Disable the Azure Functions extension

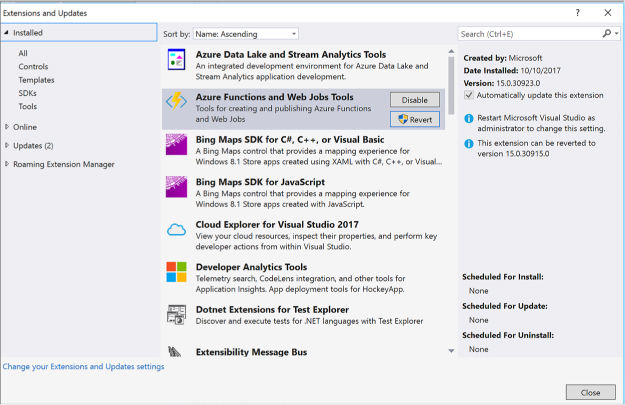415,100
